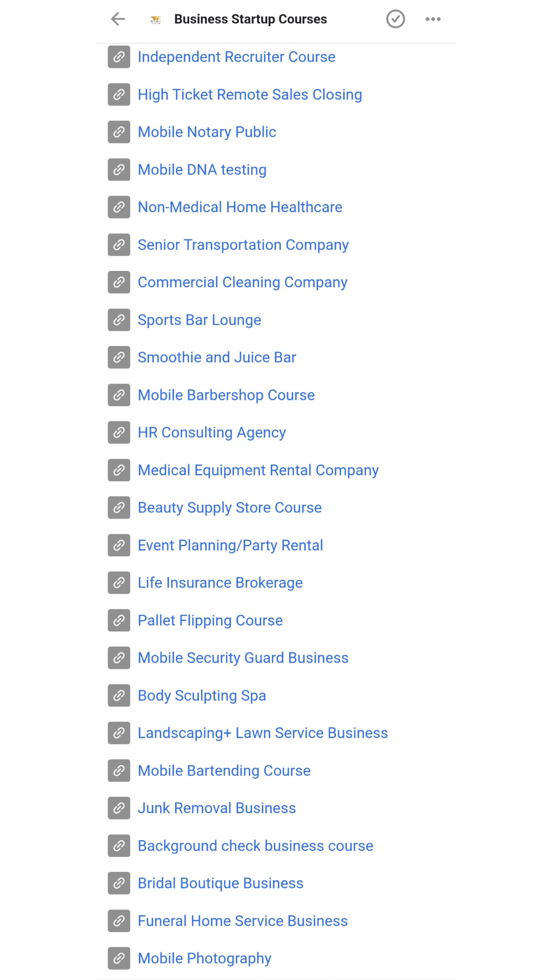Click link icon next to Body Sculpting Spa

119,696
